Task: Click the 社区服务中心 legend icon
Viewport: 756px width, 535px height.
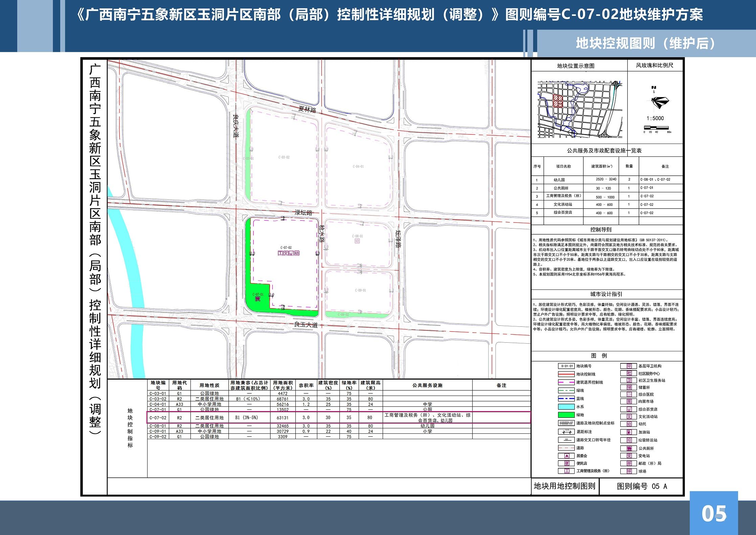Action: [629, 373]
